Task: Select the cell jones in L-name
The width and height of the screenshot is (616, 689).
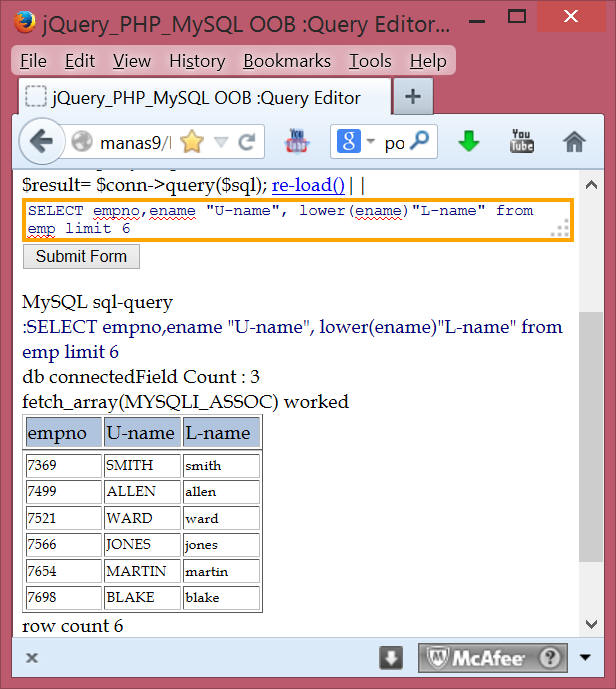Action: coord(221,545)
